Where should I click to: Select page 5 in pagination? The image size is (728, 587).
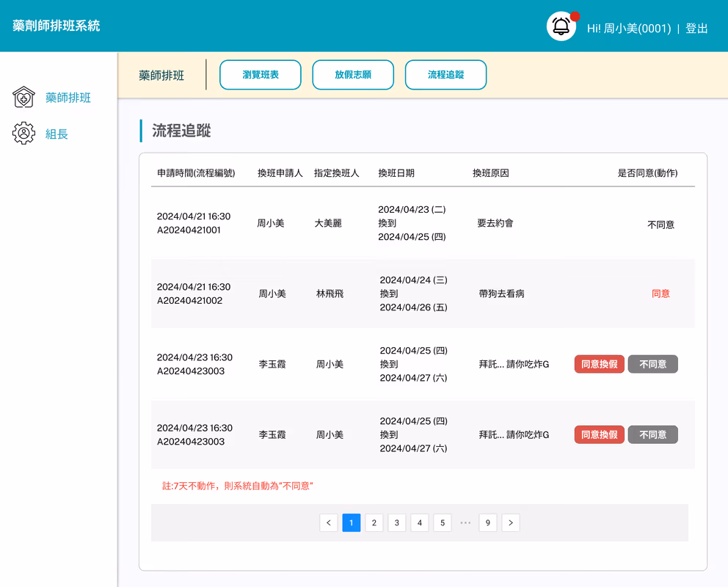click(443, 522)
